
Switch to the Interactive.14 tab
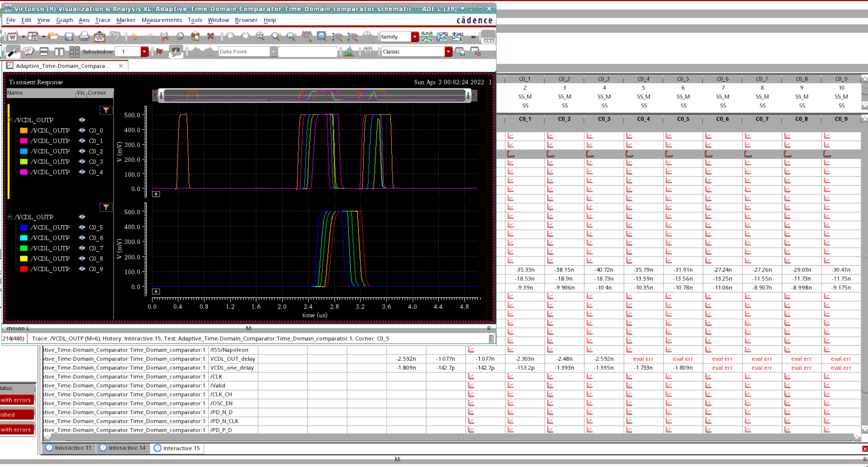pyautogui.click(x=122, y=448)
